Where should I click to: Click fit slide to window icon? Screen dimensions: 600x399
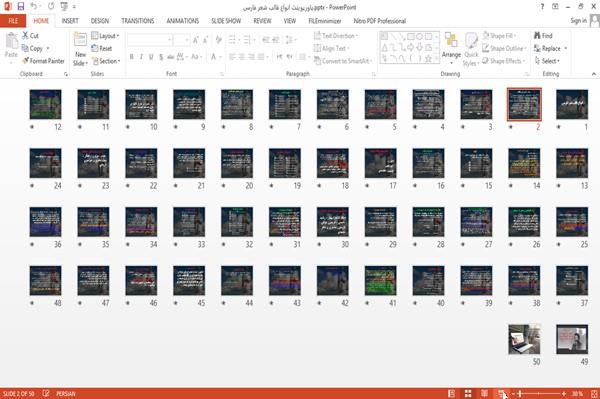pyautogui.click(x=594, y=394)
